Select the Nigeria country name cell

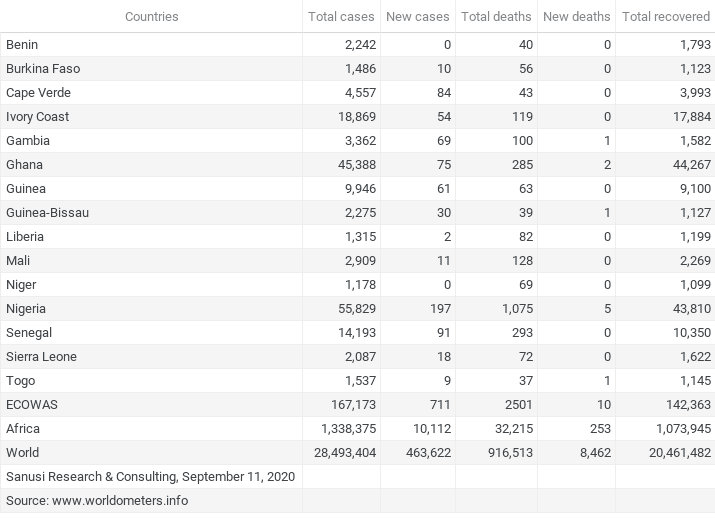click(x=26, y=309)
